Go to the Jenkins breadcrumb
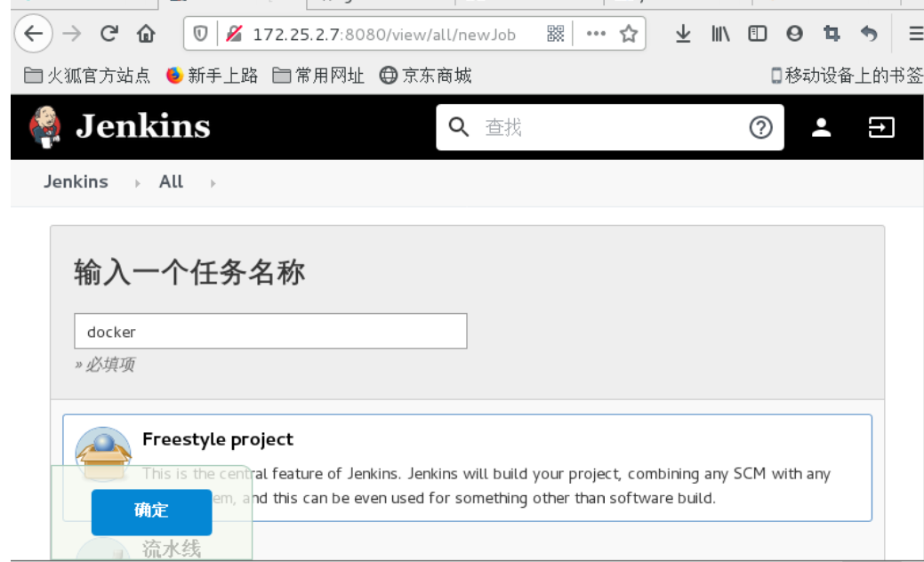Image resolution: width=924 pixels, height=562 pixels. (76, 181)
